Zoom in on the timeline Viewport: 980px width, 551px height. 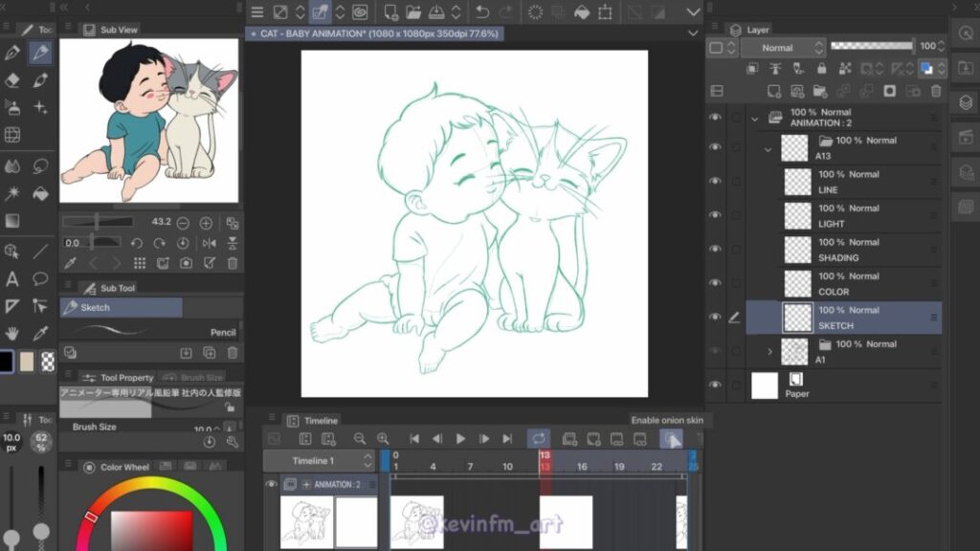tap(383, 438)
